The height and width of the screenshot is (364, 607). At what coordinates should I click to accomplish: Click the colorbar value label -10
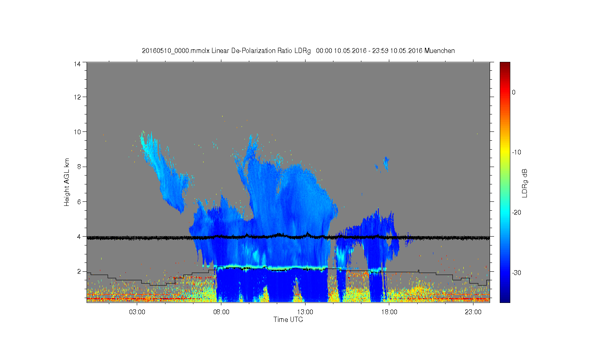pyautogui.click(x=516, y=152)
